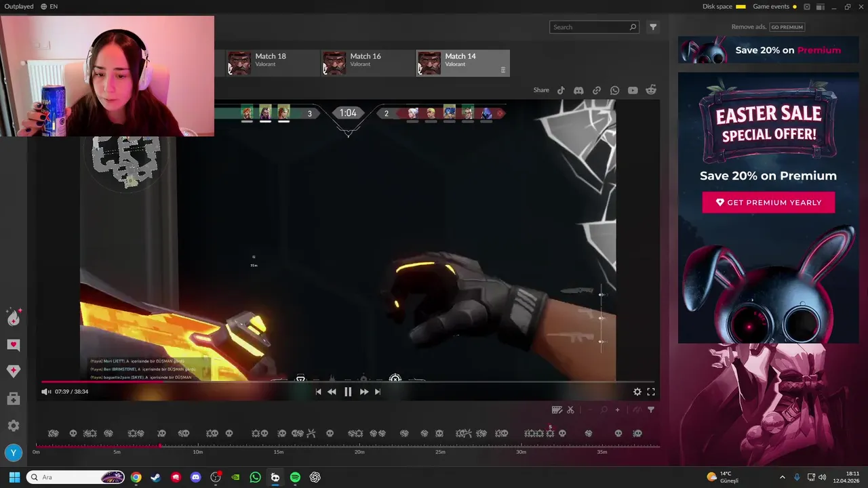Open the clip creation film icon
Screen dimensions: 868x488
tap(557, 410)
